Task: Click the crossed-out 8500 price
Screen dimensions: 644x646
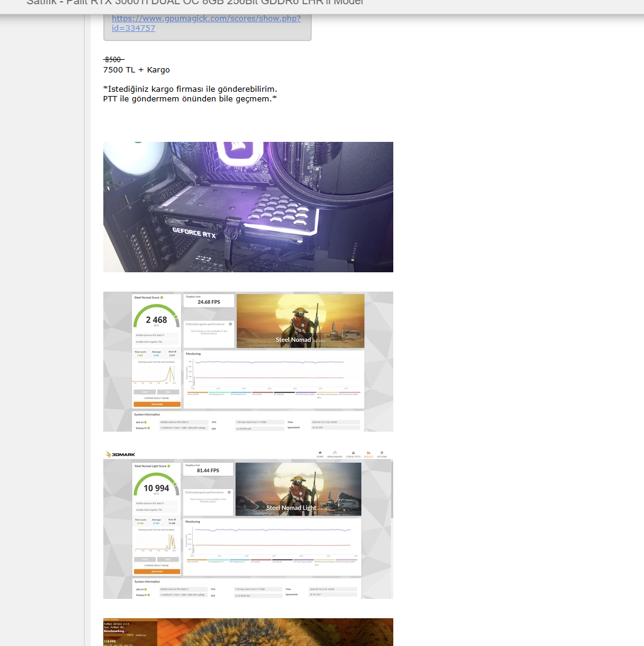Action: coord(114,59)
